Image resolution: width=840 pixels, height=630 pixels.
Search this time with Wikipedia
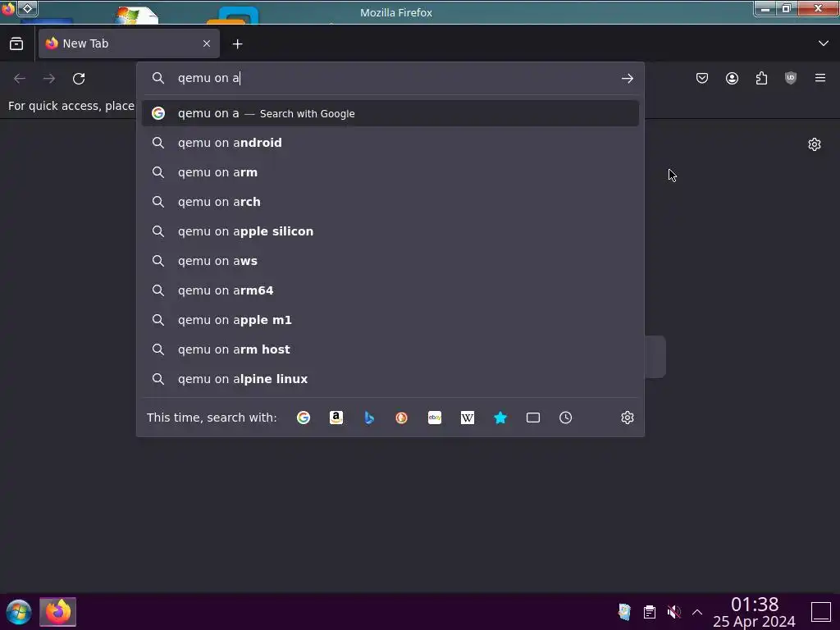(467, 418)
